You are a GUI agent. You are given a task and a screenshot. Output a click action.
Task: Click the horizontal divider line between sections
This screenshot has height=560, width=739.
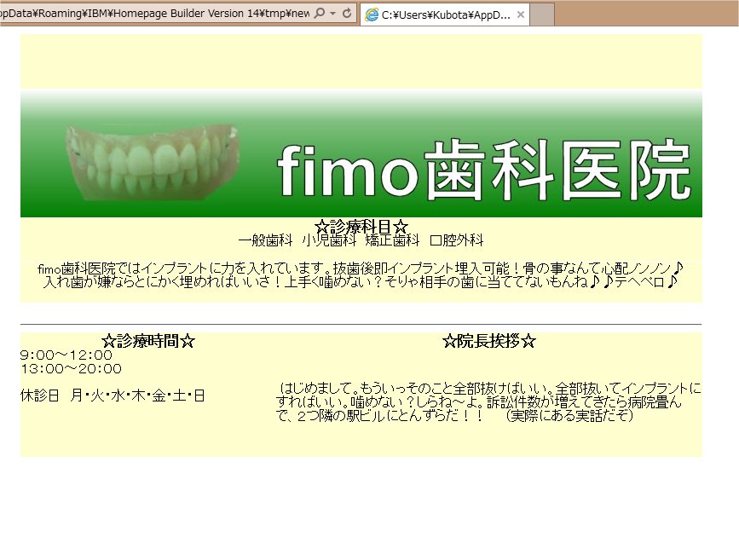(x=361, y=325)
